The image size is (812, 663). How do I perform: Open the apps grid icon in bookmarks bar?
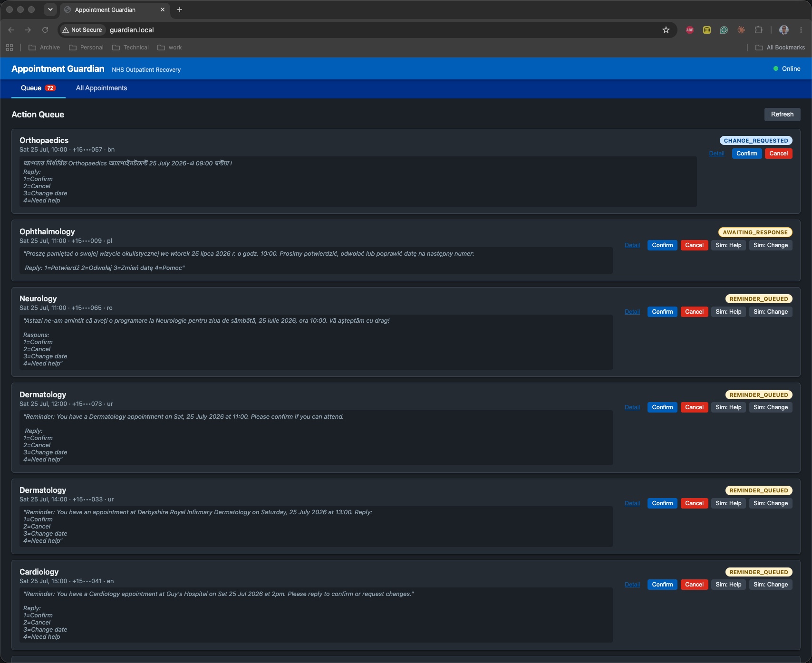(10, 48)
